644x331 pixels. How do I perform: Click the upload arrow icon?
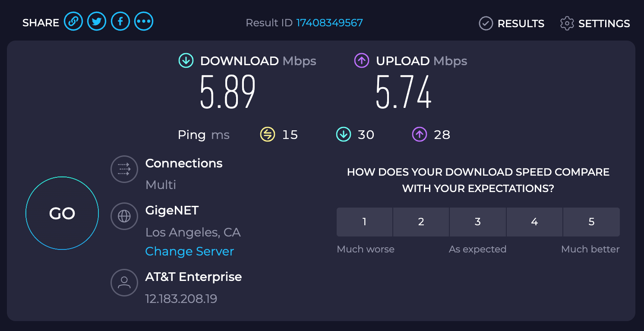[362, 61]
